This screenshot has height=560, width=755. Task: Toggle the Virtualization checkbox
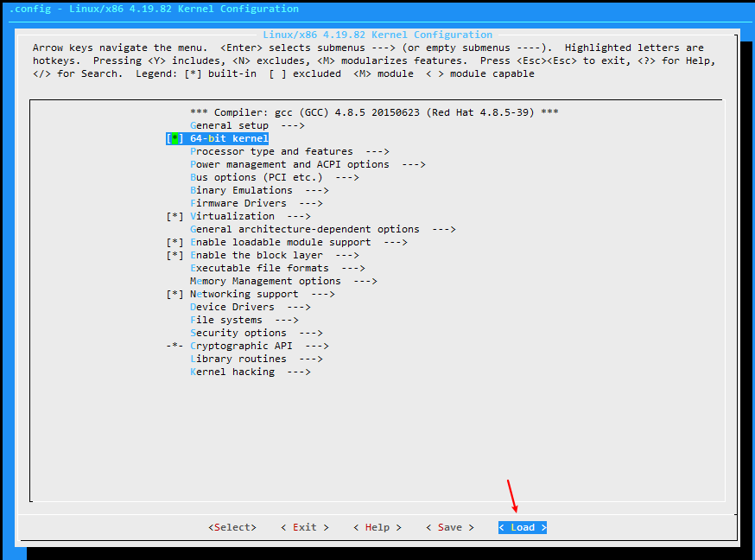[x=174, y=217]
